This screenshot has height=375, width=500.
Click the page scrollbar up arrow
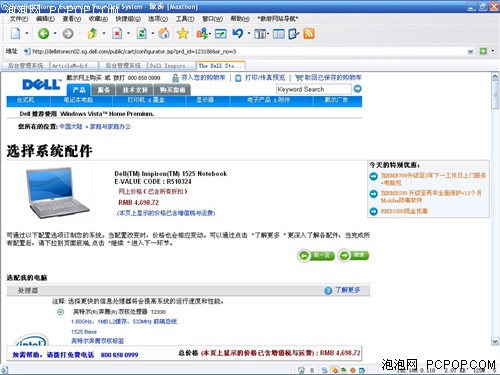(x=495, y=76)
